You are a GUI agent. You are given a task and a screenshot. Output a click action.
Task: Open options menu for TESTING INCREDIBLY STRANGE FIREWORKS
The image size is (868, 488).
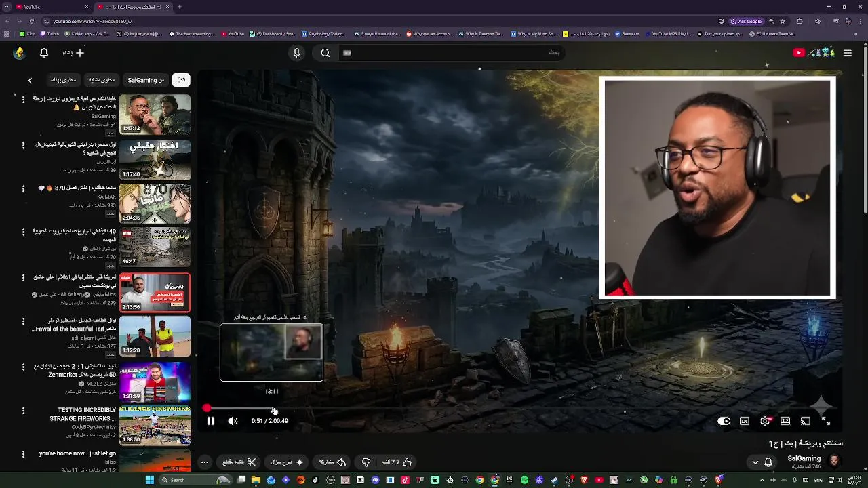point(23,411)
